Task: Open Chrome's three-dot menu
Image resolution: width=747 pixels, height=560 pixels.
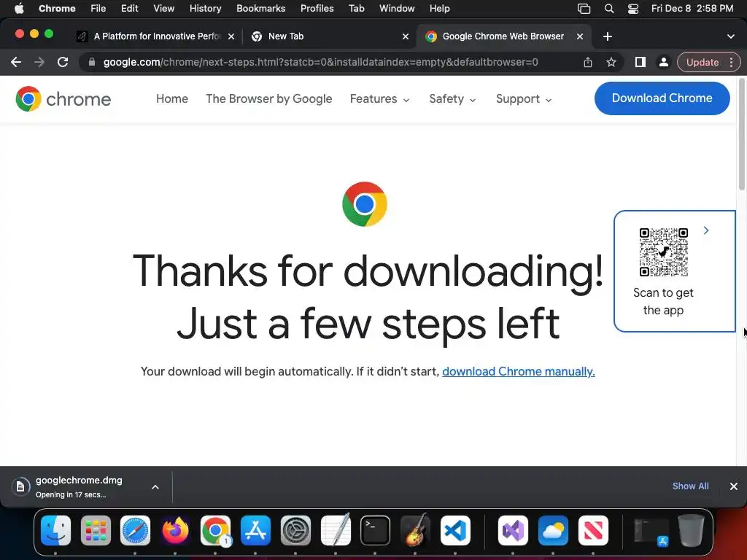Action: (x=731, y=62)
